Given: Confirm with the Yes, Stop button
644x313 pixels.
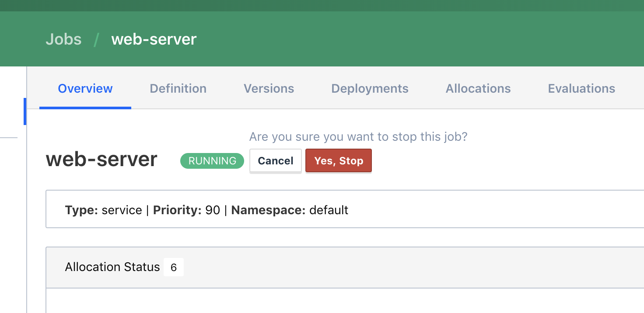Looking at the screenshot, I should click(339, 161).
